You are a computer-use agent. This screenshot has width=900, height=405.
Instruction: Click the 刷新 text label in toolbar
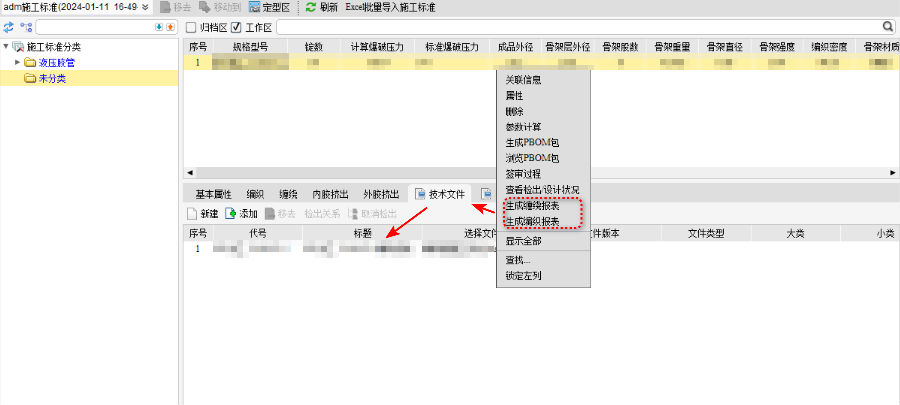(329, 7)
